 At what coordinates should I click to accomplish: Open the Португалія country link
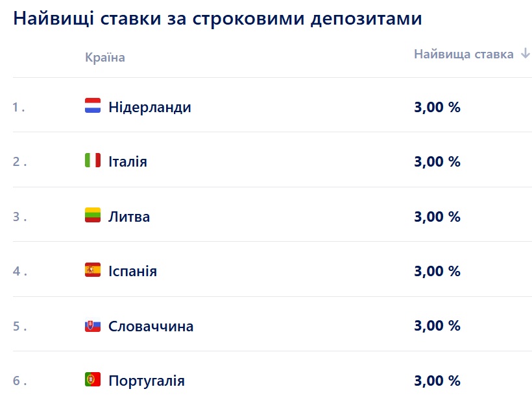click(x=147, y=381)
